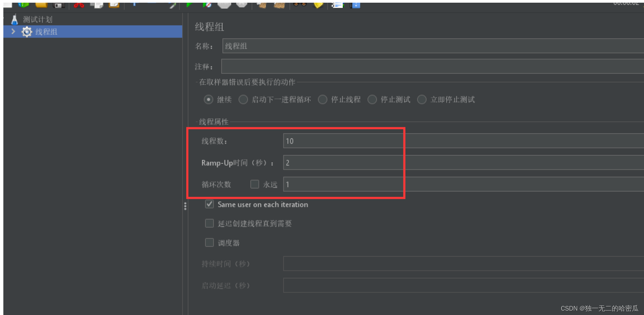This screenshot has height=315, width=644.
Task: Click the 名称 input field
Action: 433,46
